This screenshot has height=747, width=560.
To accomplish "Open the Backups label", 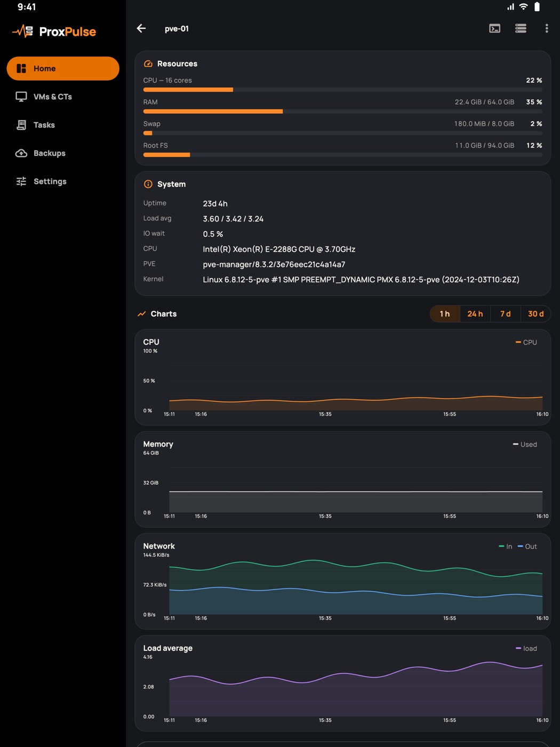I will pos(50,153).
